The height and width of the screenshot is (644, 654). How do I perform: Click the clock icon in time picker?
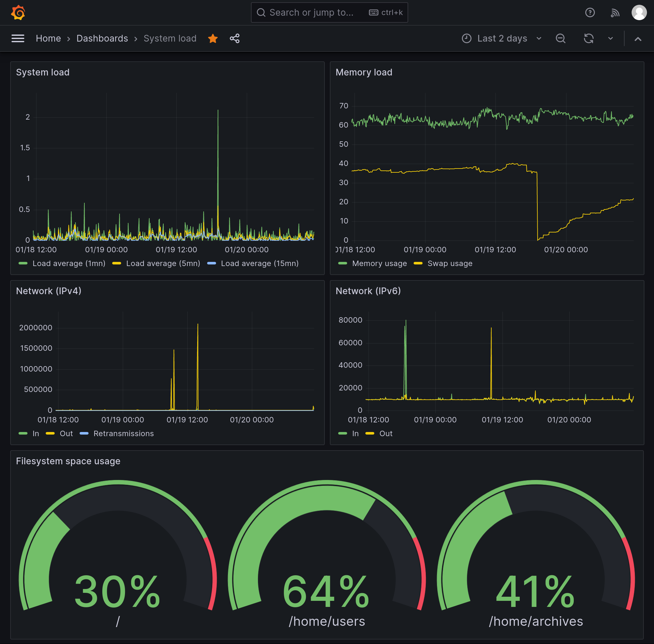point(466,39)
